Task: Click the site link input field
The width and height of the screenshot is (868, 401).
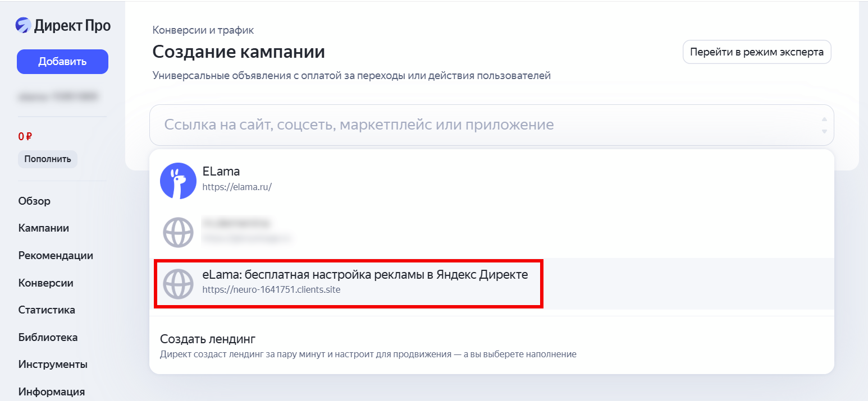Action: coord(492,125)
